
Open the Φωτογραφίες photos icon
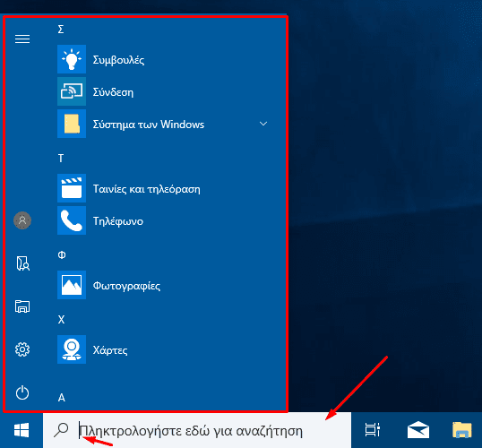pos(72,285)
